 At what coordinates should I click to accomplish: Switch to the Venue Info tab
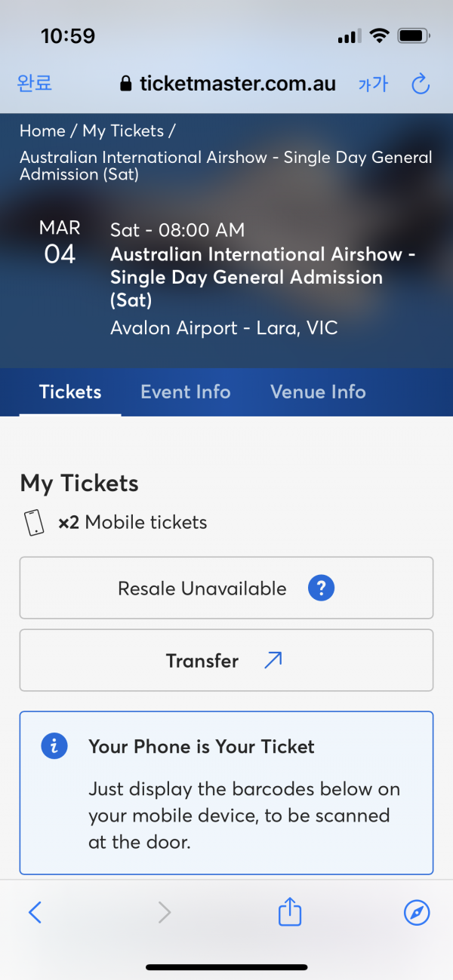pyautogui.click(x=318, y=392)
